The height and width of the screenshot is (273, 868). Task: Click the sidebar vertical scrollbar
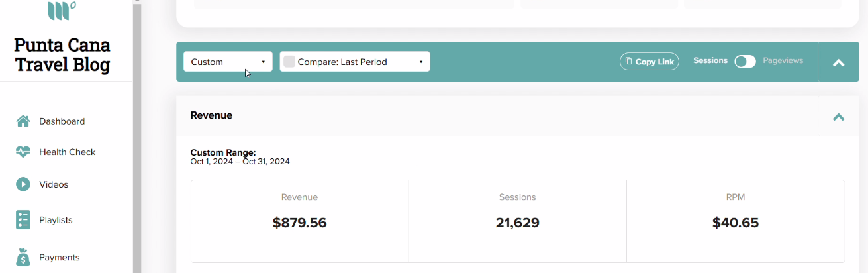(137, 136)
